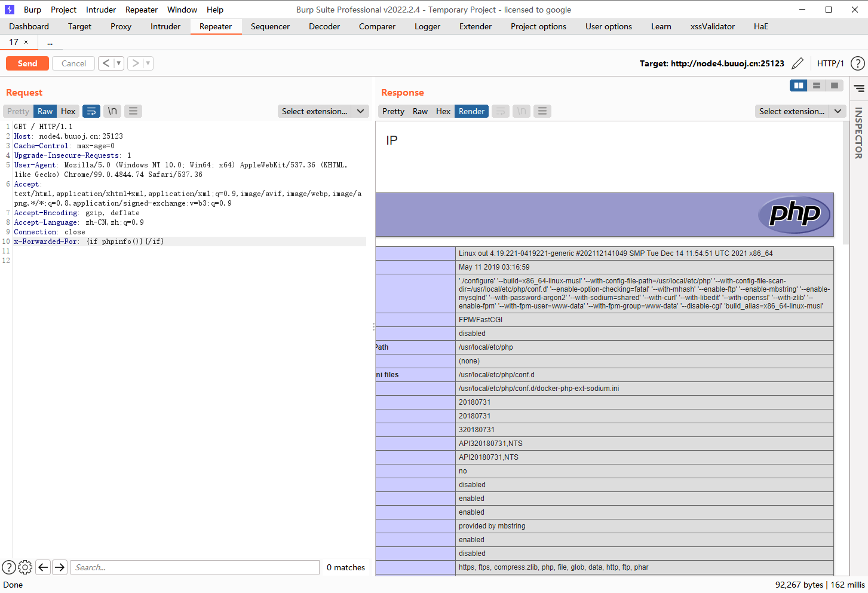Viewport: 868px width, 593px height.
Task: Show response in Raw view
Action: click(x=420, y=111)
